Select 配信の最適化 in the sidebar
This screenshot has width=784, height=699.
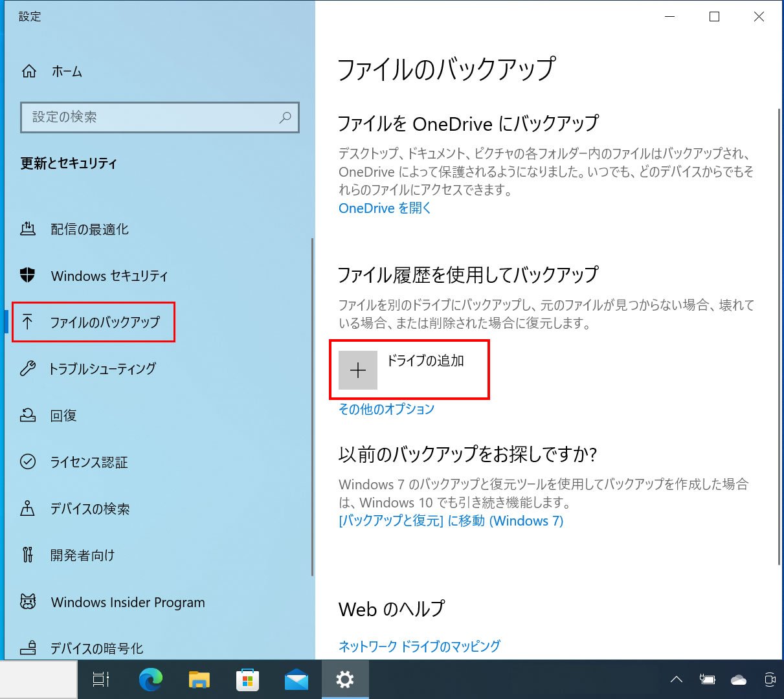click(x=90, y=229)
